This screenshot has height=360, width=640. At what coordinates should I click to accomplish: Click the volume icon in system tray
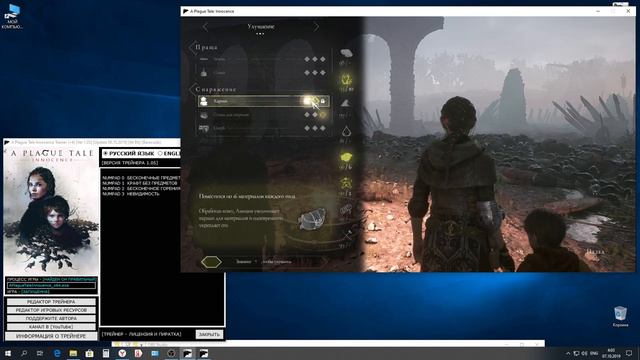(x=585, y=353)
